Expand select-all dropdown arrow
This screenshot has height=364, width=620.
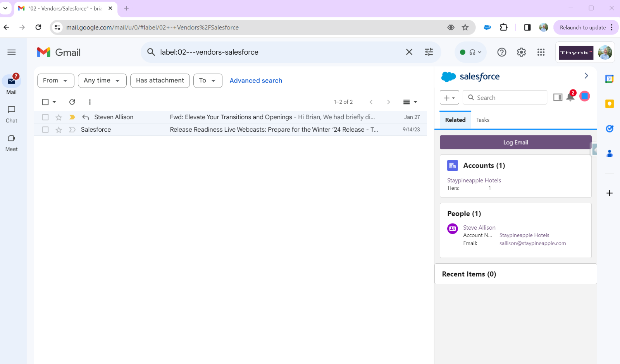[54, 102]
